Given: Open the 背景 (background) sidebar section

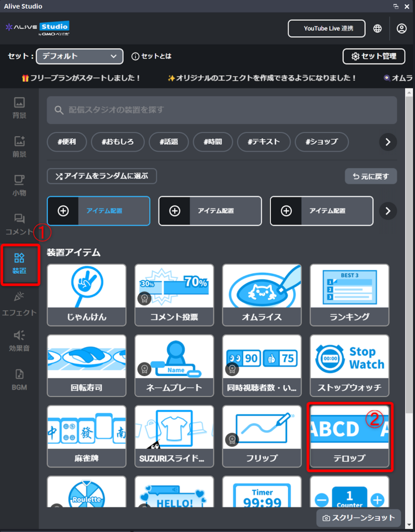Looking at the screenshot, I should [19, 108].
